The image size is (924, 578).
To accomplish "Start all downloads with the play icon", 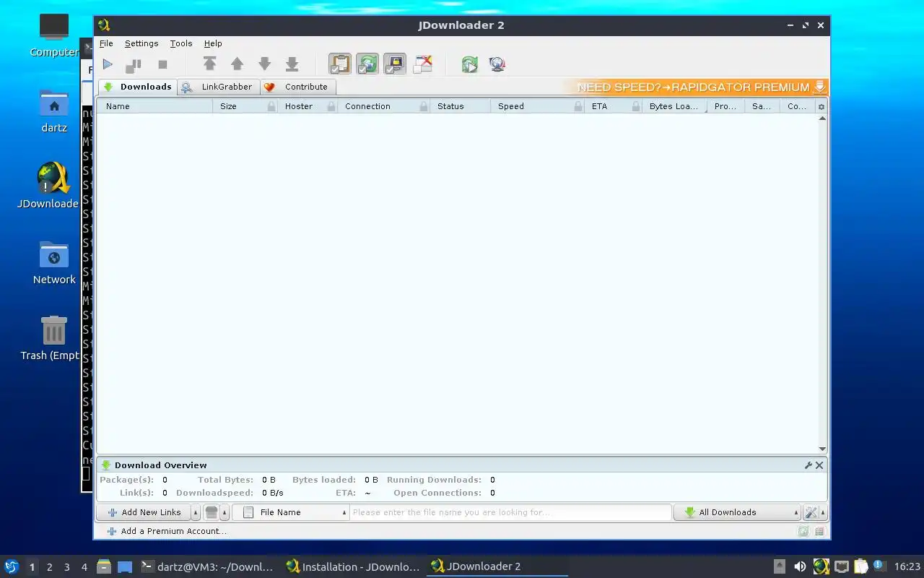I will 108,64.
